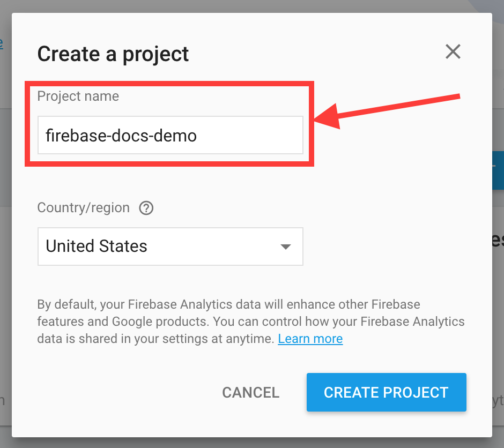Image resolution: width=504 pixels, height=448 pixels.
Task: Select the "United States" value text
Action: coord(97,247)
